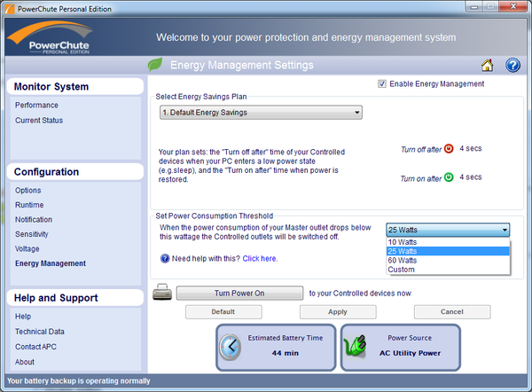Minimize the PowerChute window
This screenshot has width=532, height=392.
[474, 7]
